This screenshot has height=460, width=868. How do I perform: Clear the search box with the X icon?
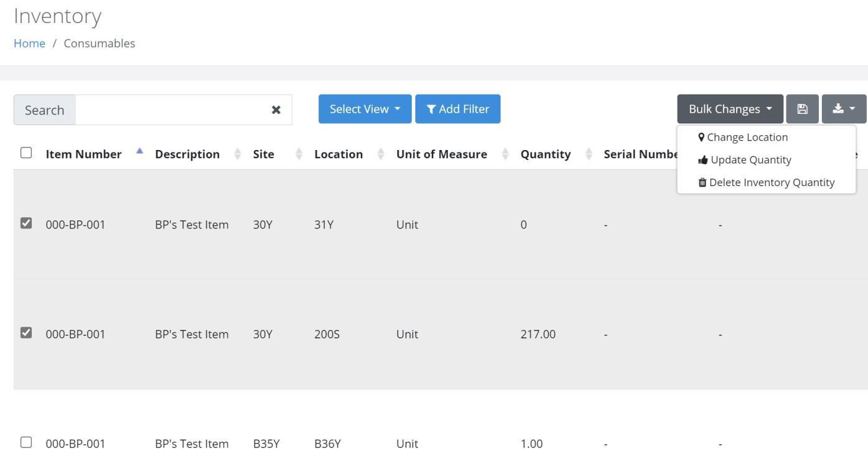[x=276, y=110]
